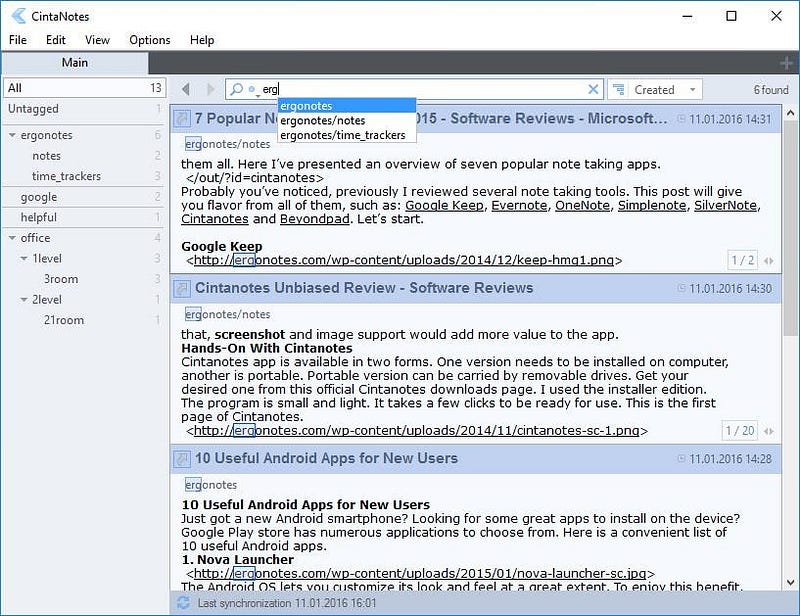Clear the search box with X icon

(593, 89)
